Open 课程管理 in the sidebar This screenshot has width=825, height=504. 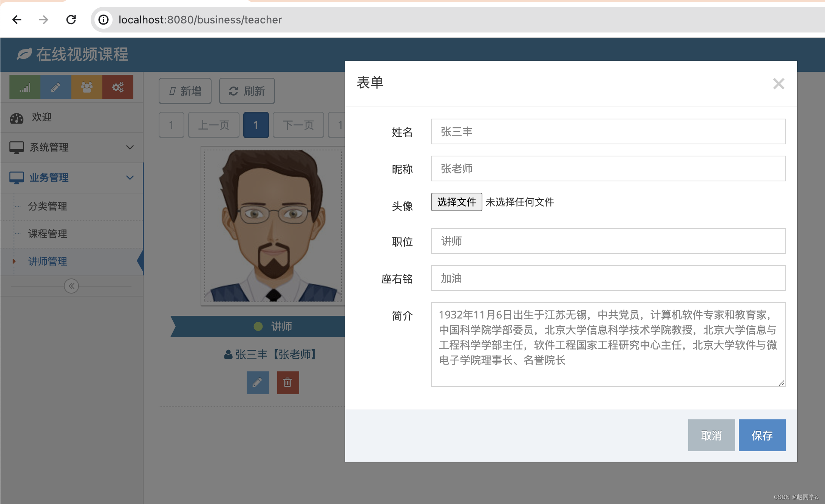(x=48, y=234)
